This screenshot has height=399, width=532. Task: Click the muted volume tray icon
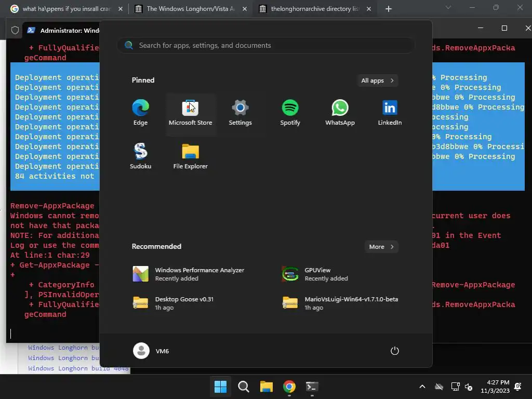469,387
